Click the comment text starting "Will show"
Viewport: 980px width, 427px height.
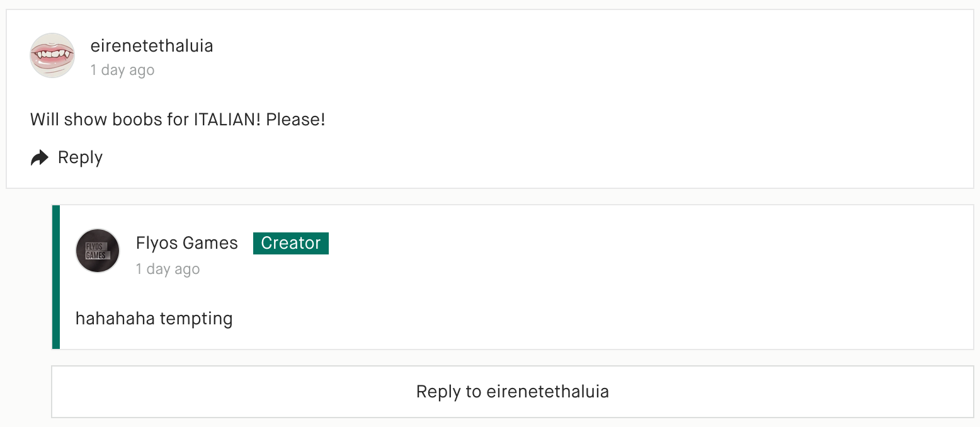tap(178, 119)
